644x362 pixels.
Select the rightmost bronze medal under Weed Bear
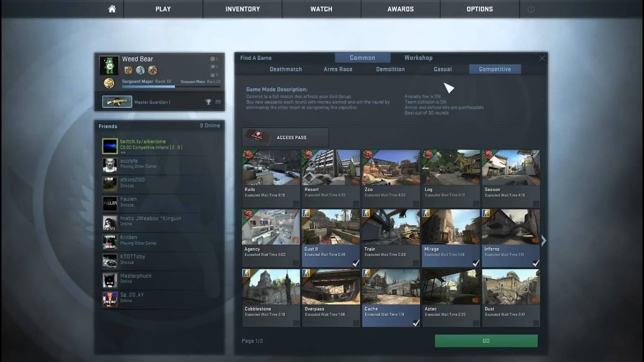tap(153, 70)
